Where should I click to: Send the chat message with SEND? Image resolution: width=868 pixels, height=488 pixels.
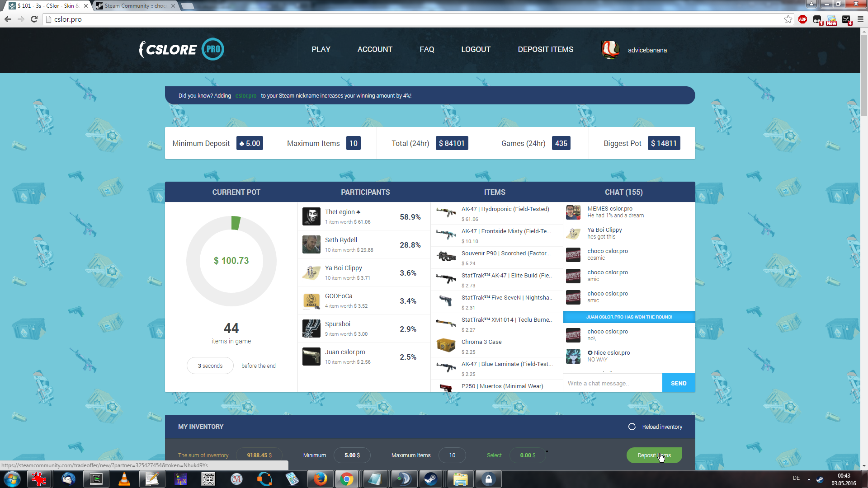click(x=678, y=383)
